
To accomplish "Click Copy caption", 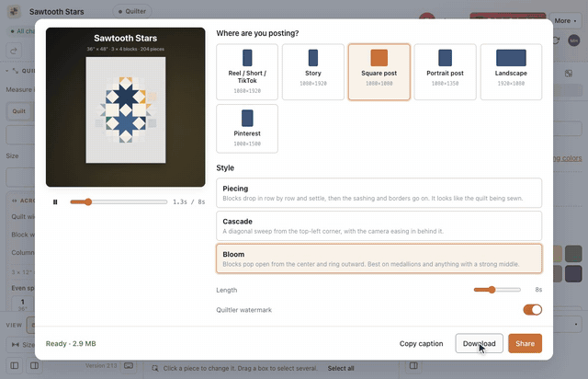I will (x=421, y=343).
